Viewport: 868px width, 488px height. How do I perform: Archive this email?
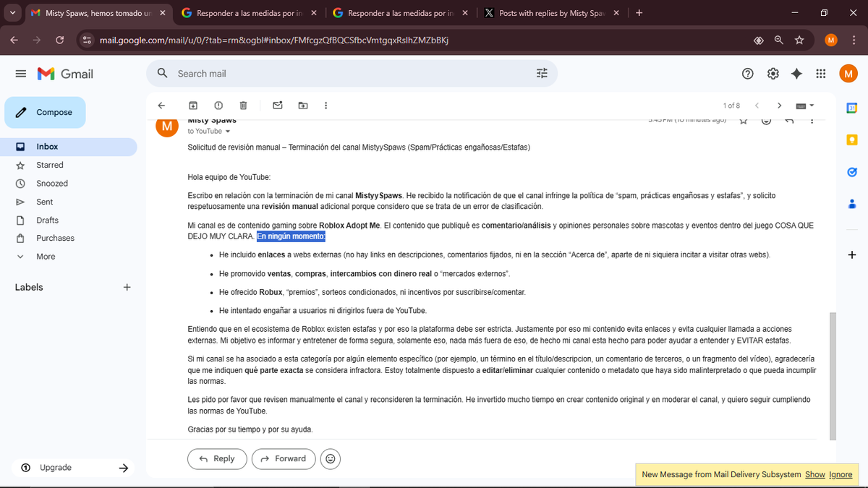coord(193,106)
